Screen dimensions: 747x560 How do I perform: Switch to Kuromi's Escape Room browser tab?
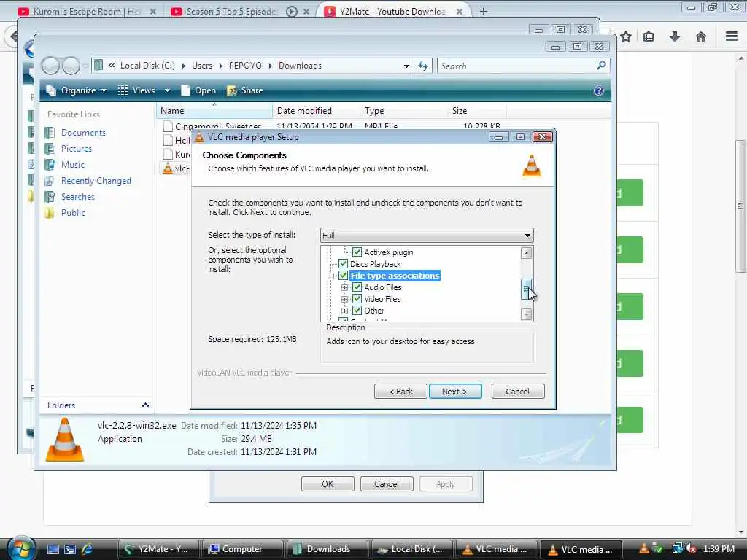click(x=87, y=12)
